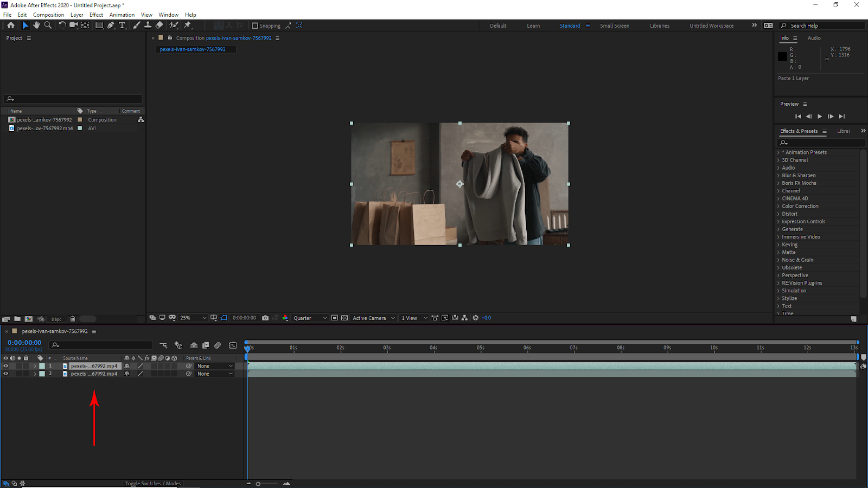Toggle visibility of layer 2
The width and height of the screenshot is (868, 488).
pos(6,374)
